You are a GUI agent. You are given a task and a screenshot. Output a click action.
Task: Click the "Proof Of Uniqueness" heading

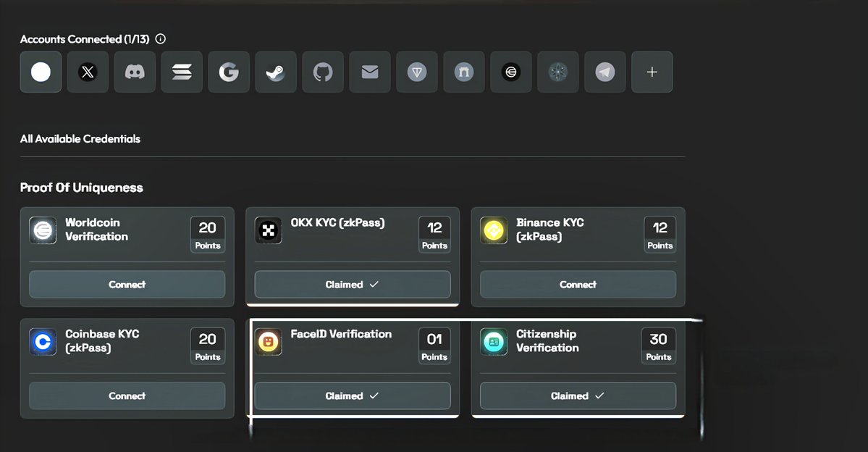(x=81, y=188)
